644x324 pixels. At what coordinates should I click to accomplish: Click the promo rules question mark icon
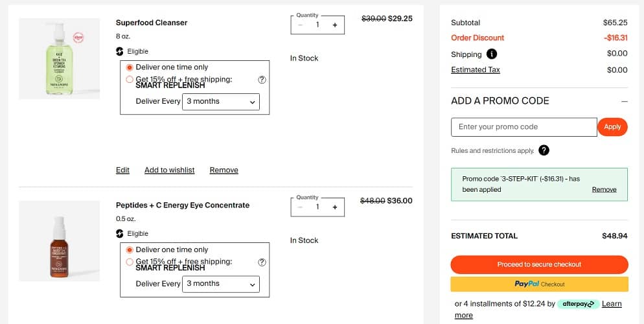[544, 150]
